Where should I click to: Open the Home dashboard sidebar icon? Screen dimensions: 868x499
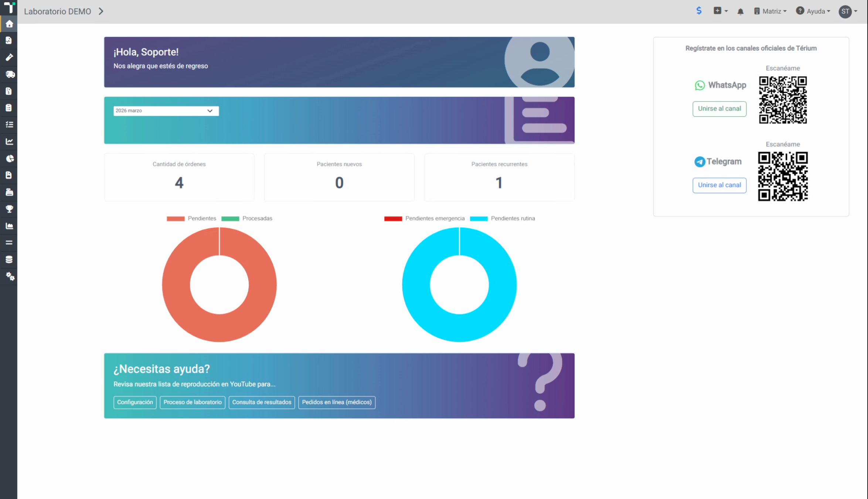click(9, 24)
